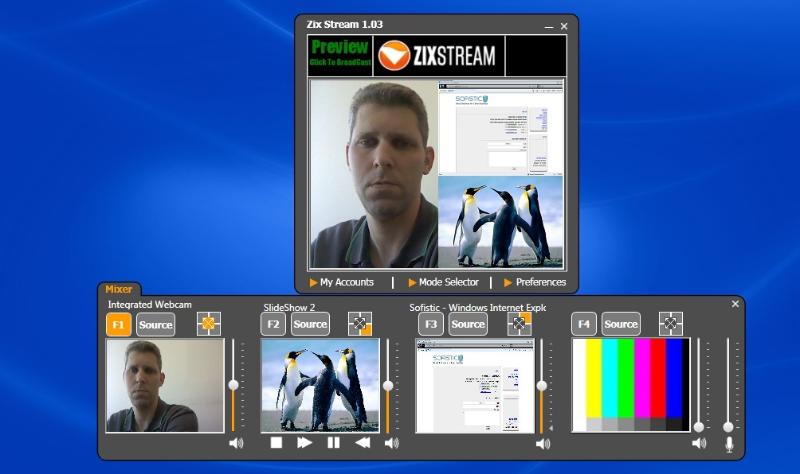Pause the slideshow playback

click(333, 442)
